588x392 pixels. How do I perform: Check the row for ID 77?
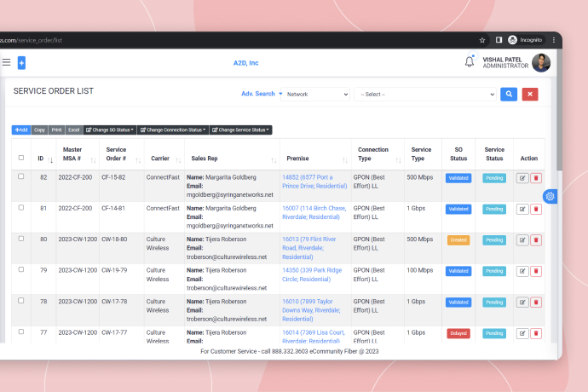(21, 331)
